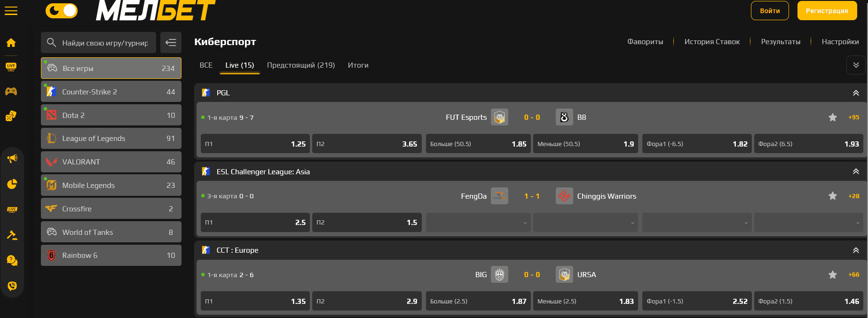This screenshot has width=868, height=318.
Task: Select Counter-Strike 2 in the games list
Action: coord(111,92)
